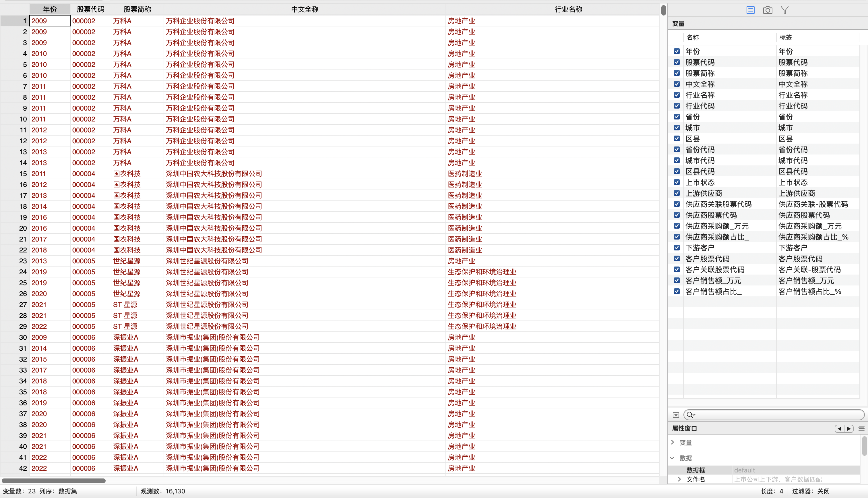Expand the 变量 properties section
The image size is (868, 498).
[673, 442]
